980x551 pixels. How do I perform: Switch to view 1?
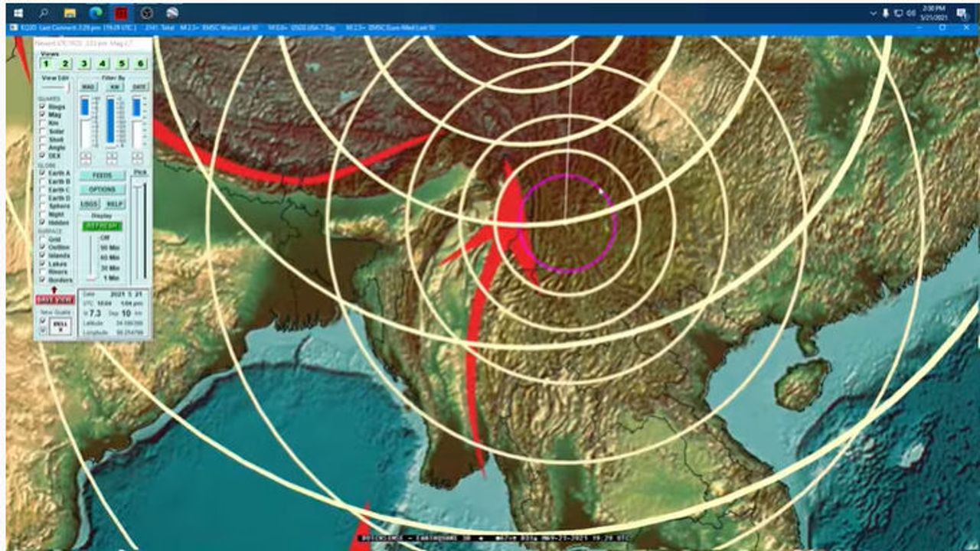(x=47, y=64)
